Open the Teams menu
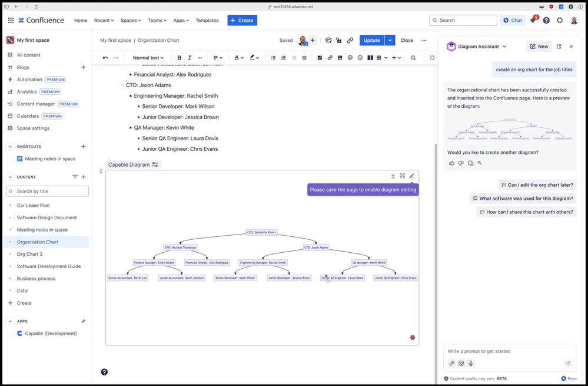 pos(157,20)
